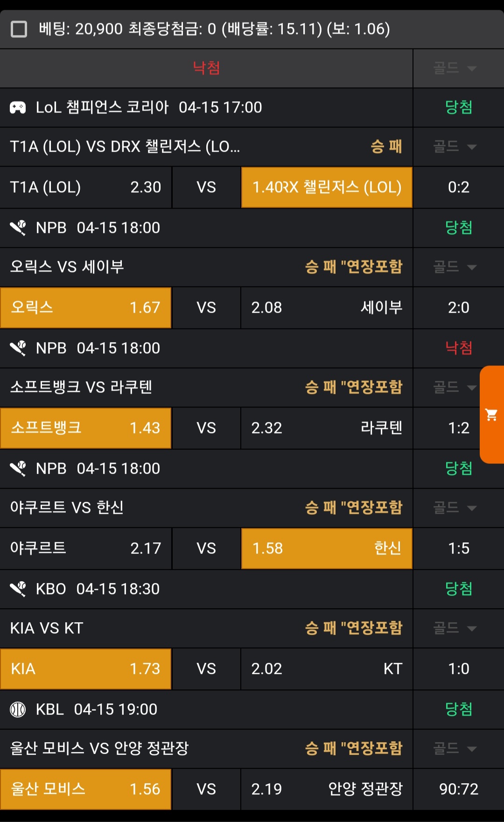Screen dimensions: 504x822
Task: Expand 골드 dropdown for T1A VS DRX
Action: [455, 147]
